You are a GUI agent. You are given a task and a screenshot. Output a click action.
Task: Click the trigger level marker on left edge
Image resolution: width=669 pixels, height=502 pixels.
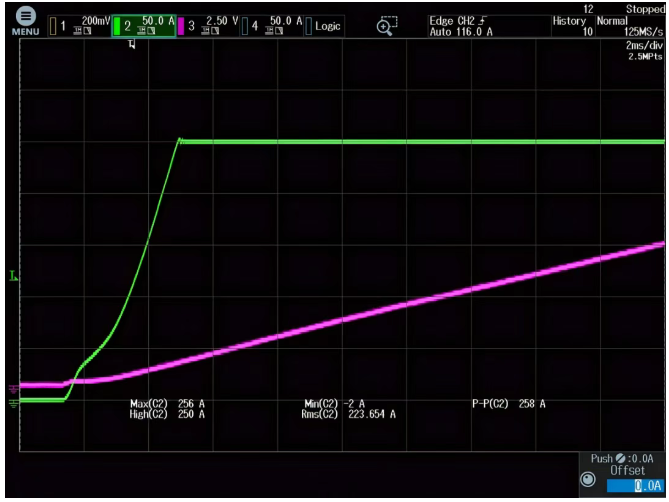13,275
